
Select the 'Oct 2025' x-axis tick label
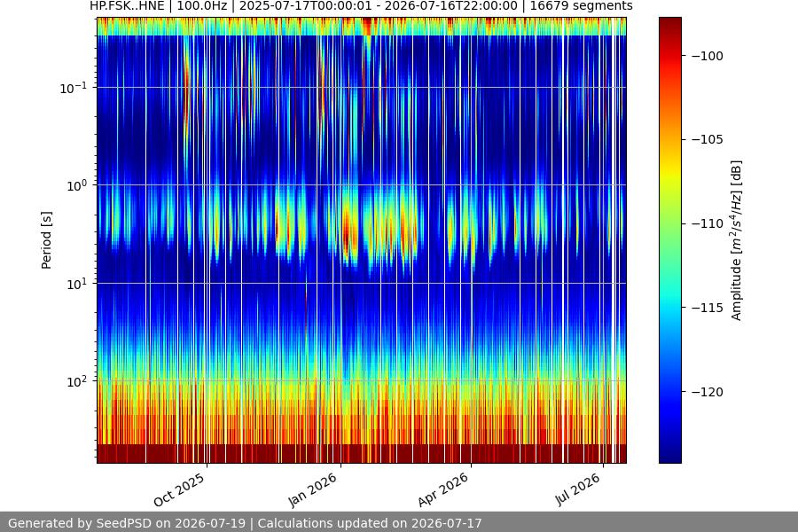click(179, 489)
